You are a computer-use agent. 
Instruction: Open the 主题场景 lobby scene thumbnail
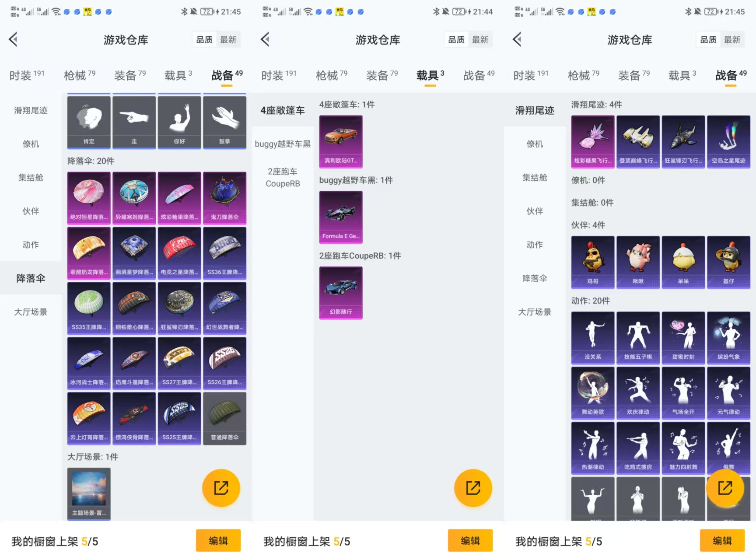(89, 493)
